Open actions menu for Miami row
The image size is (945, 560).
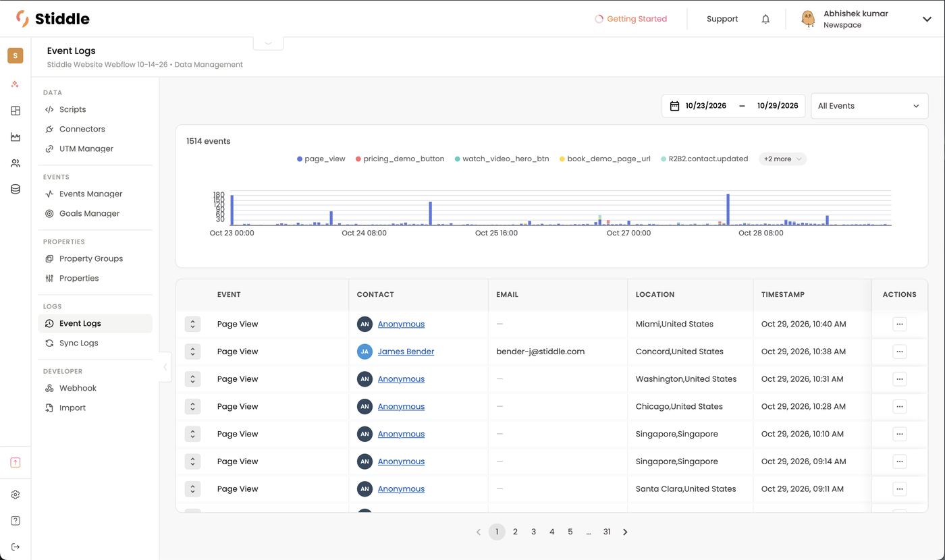[899, 324]
